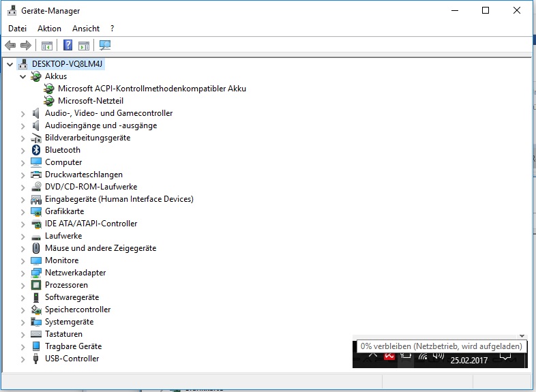Scan for hardware changes via the monitor icon
The height and width of the screenshot is (392, 536).
point(105,45)
